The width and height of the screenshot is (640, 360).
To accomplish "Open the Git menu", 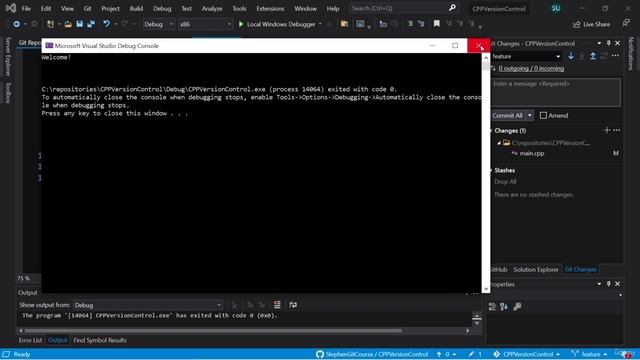I will click(87, 8).
